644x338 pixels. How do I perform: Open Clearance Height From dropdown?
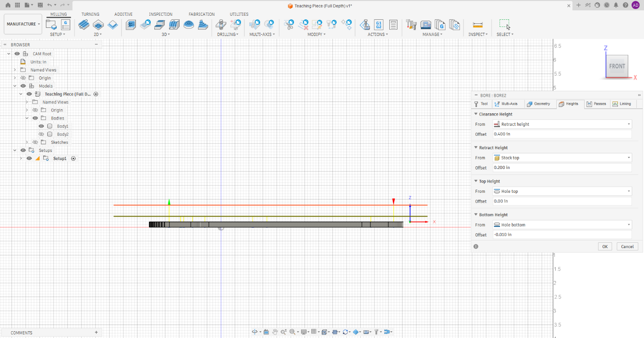562,124
